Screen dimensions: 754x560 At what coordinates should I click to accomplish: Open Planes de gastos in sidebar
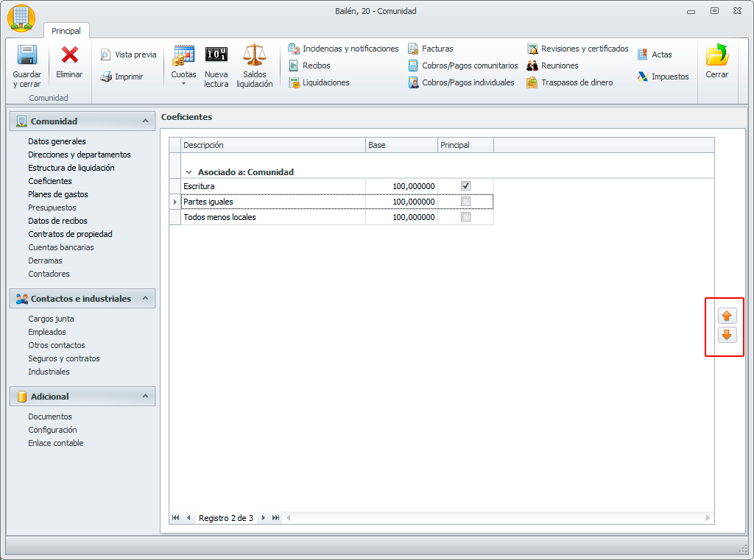(x=57, y=194)
